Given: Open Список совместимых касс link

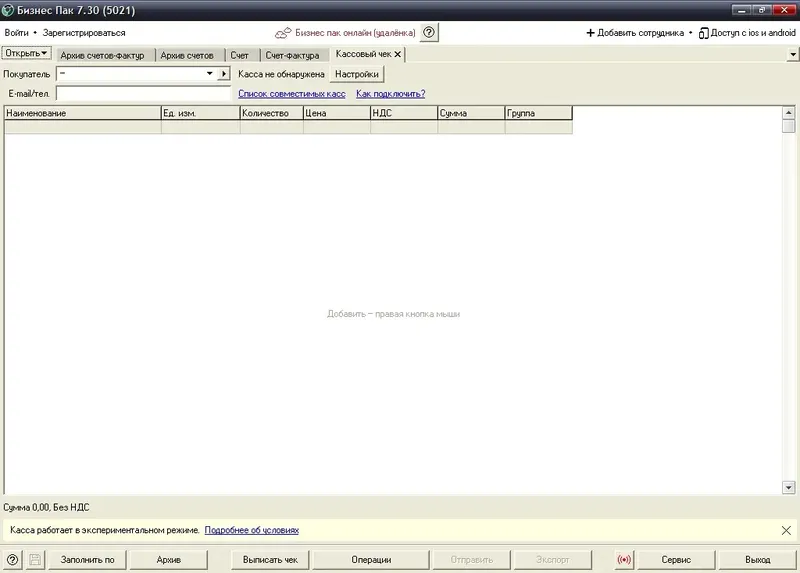Looking at the screenshot, I should coord(292,94).
